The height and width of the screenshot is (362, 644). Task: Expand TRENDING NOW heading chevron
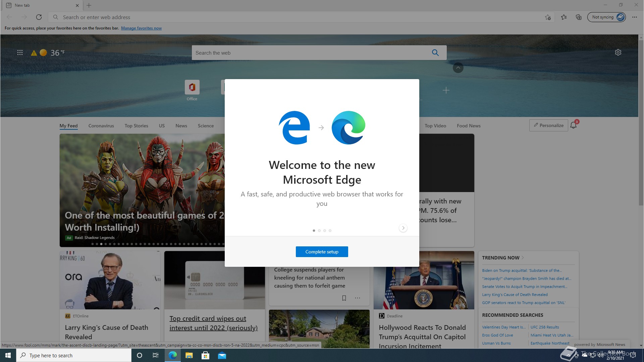pyautogui.click(x=523, y=257)
